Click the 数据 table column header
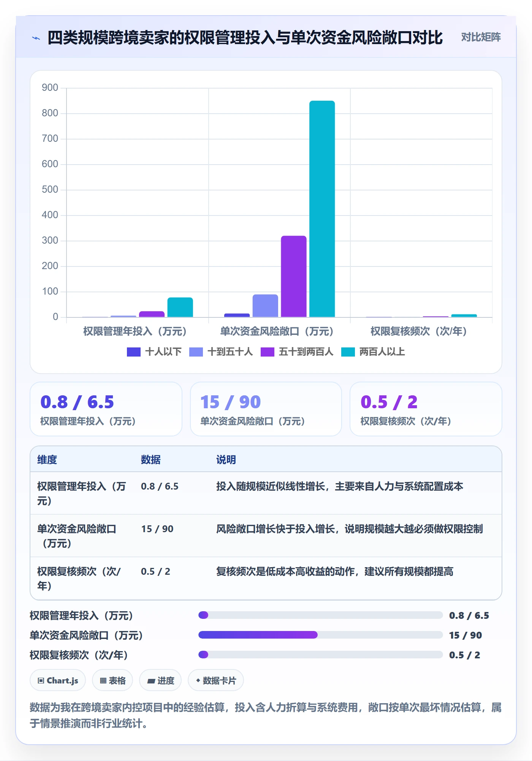The height and width of the screenshot is (761, 532). (151, 460)
